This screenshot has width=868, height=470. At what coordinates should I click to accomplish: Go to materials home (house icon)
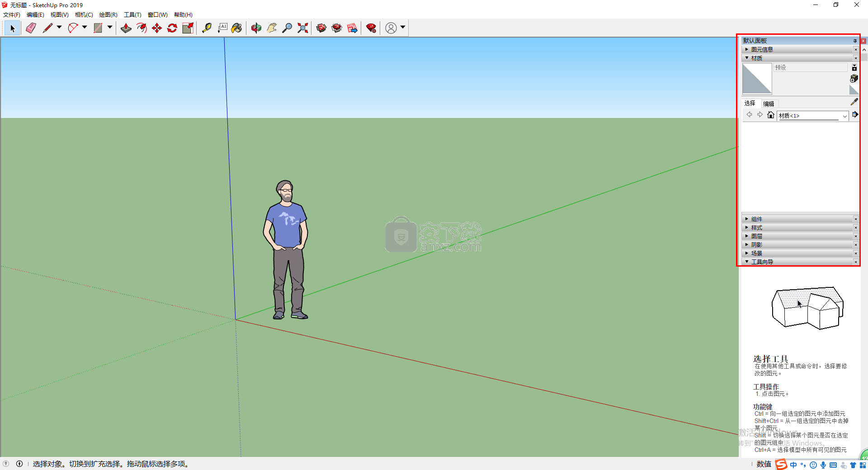coord(771,115)
